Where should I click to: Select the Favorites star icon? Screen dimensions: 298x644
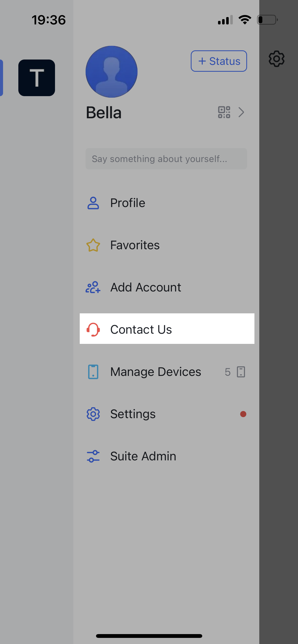tap(93, 245)
